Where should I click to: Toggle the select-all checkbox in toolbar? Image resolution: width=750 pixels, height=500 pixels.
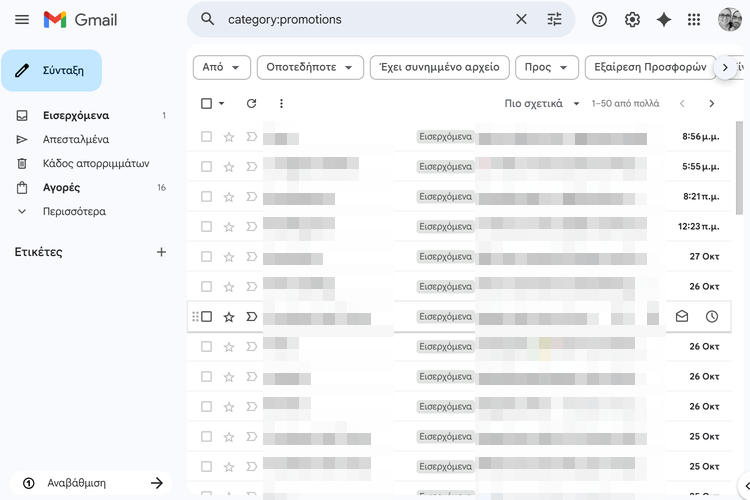click(207, 103)
